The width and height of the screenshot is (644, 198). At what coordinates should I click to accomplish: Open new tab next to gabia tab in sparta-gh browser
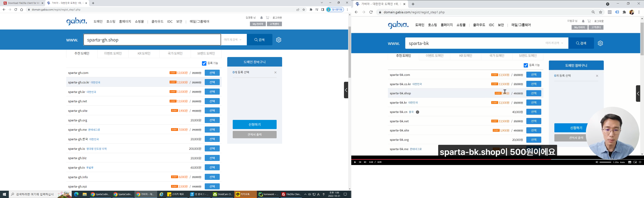click(93, 3)
